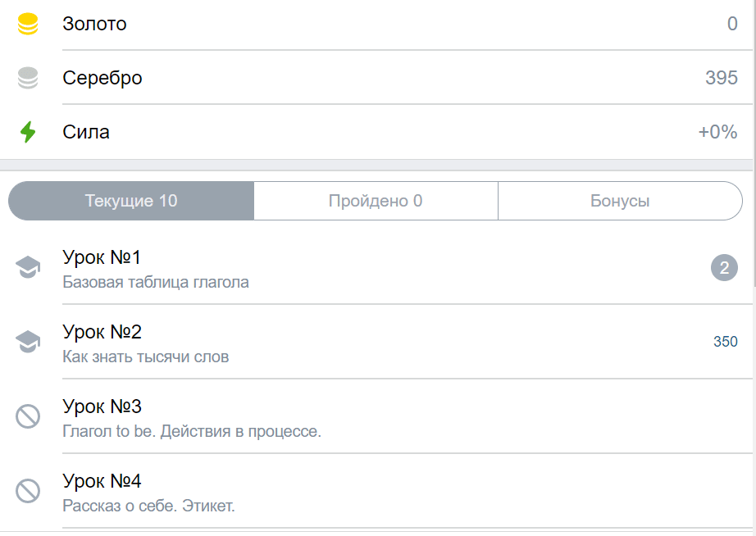Screen dimensions: 756x536
Task: Click the green lightning bolt icon
Action: (28, 132)
